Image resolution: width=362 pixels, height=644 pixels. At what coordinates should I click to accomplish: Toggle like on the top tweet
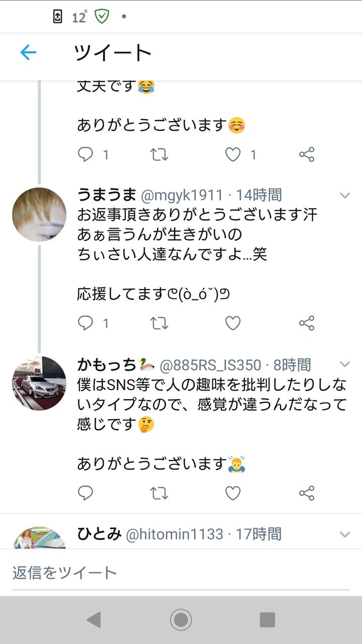point(233,154)
